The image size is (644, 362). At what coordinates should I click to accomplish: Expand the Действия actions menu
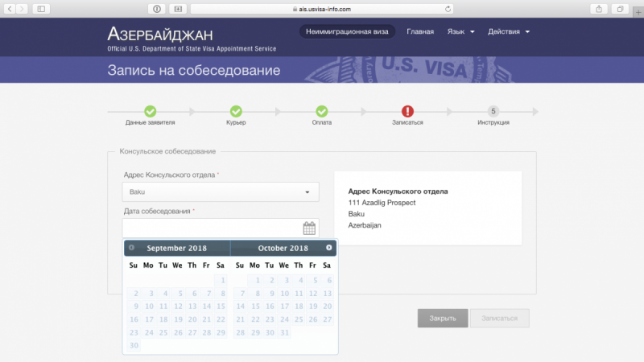509,32
